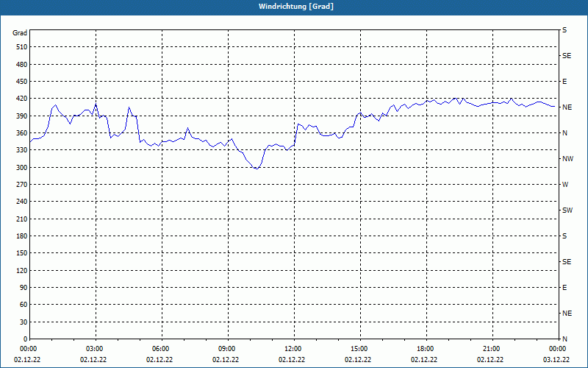588x368 pixels.
Task: Click the 420 y-axis label
Action: (x=21, y=99)
